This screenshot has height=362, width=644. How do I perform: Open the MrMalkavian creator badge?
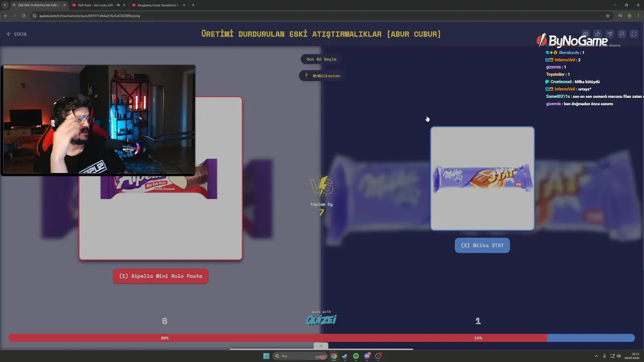coord(322,76)
